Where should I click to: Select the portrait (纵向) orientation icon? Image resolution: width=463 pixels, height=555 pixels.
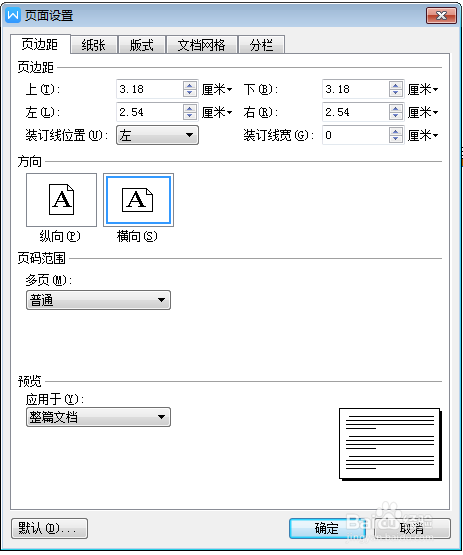pos(61,200)
